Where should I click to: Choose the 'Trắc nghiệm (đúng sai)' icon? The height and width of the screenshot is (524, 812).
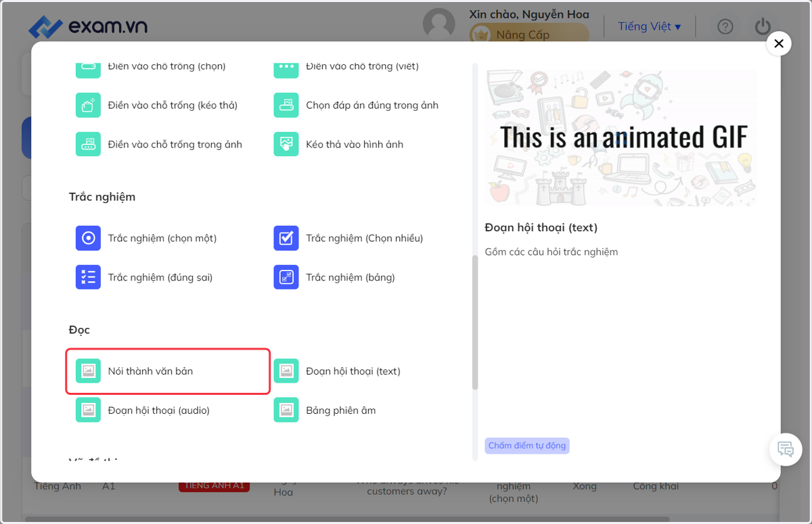click(88, 277)
